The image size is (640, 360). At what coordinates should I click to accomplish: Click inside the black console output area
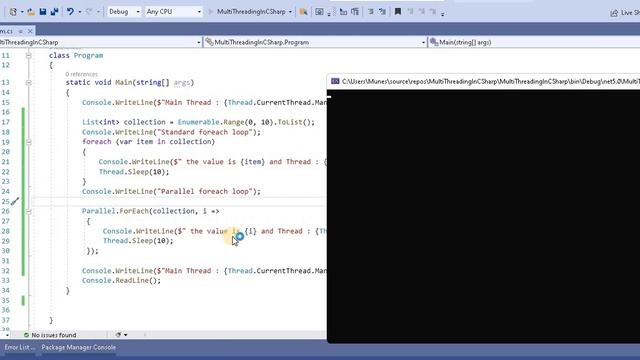pos(483,216)
